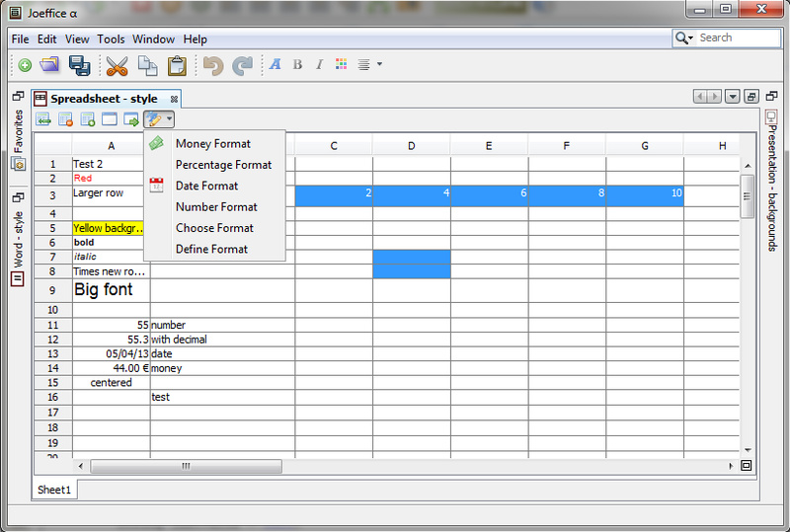Click the cell containing 'Big font'
The width and height of the screenshot is (790, 532).
tap(111, 291)
